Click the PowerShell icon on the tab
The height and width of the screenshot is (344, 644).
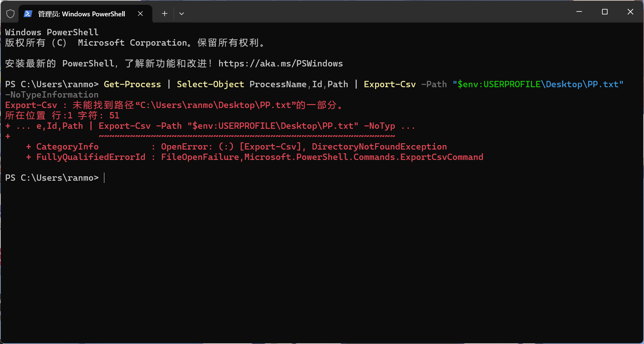click(x=28, y=14)
